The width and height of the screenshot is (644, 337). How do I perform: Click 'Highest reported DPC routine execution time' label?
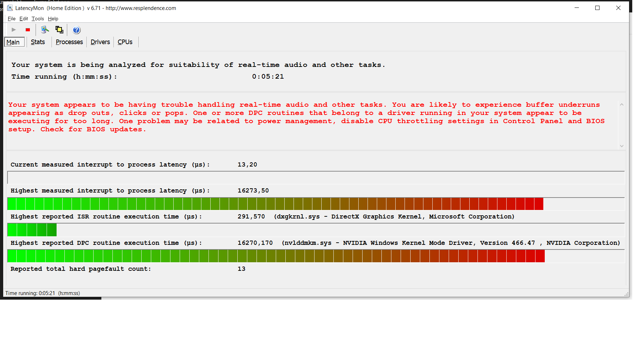[x=106, y=243]
